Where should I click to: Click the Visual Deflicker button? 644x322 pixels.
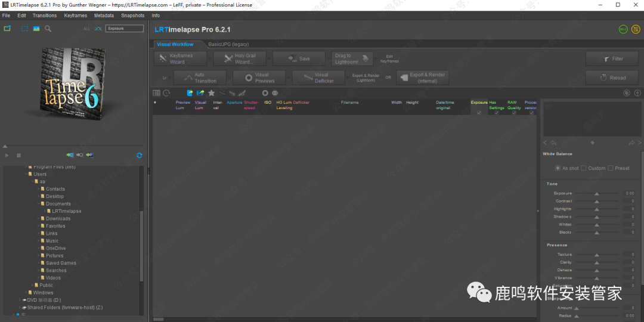(318, 78)
